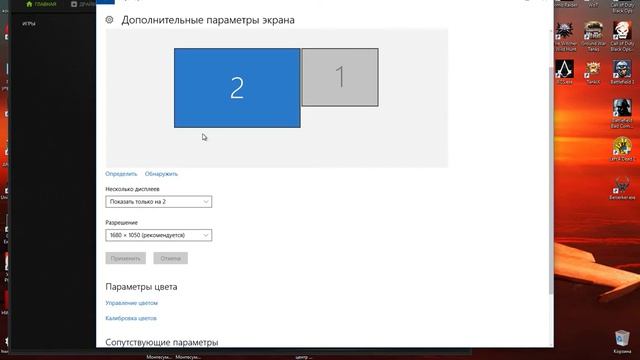This screenshot has height=360, width=640.
Task: Click the gear icon beside the page title
Action: [x=109, y=20]
